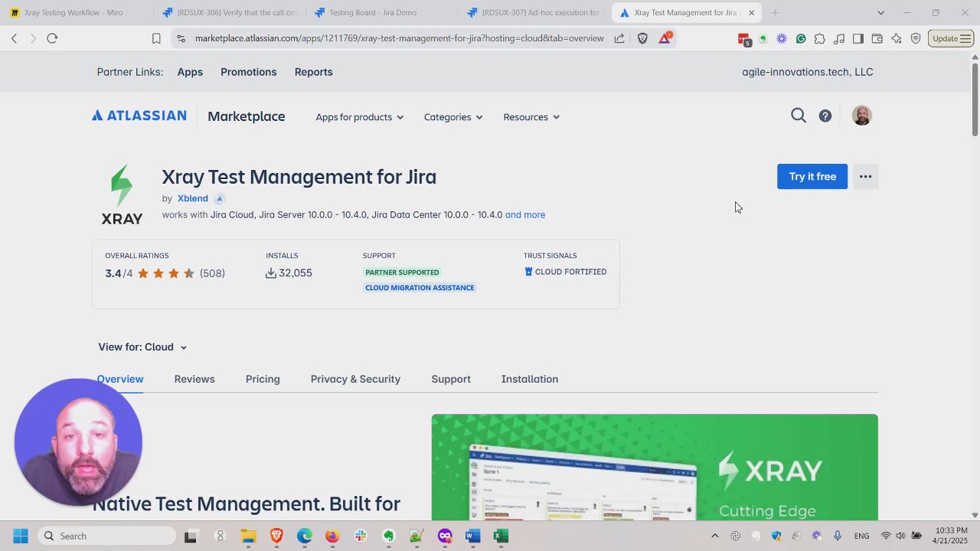
Task: Open a new browser tab
Action: (775, 13)
